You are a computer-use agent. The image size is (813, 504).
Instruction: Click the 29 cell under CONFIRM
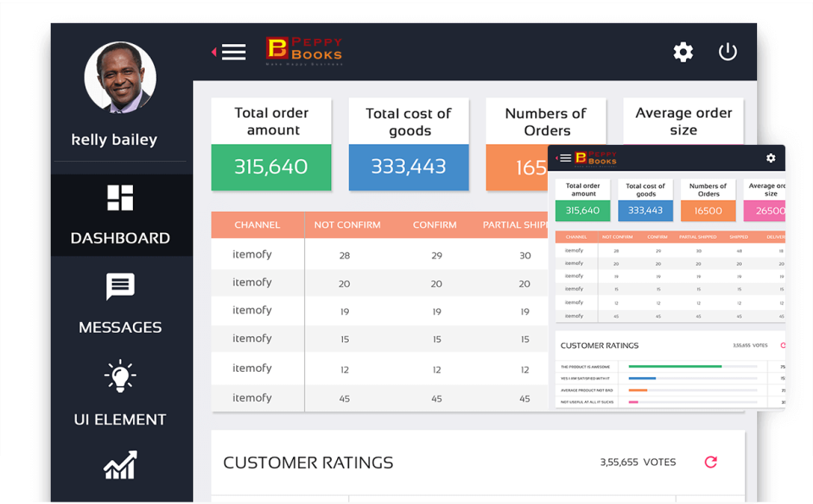[x=437, y=255]
